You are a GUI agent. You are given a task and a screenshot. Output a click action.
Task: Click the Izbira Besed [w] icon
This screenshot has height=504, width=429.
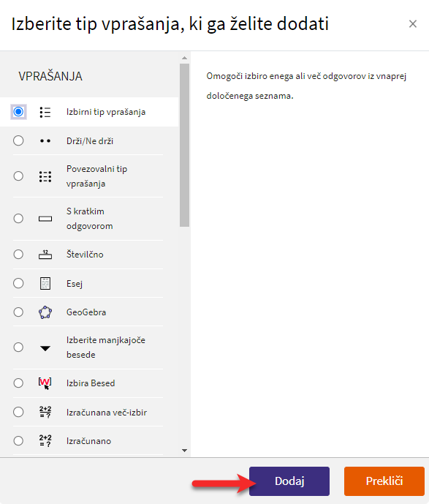coord(45,383)
